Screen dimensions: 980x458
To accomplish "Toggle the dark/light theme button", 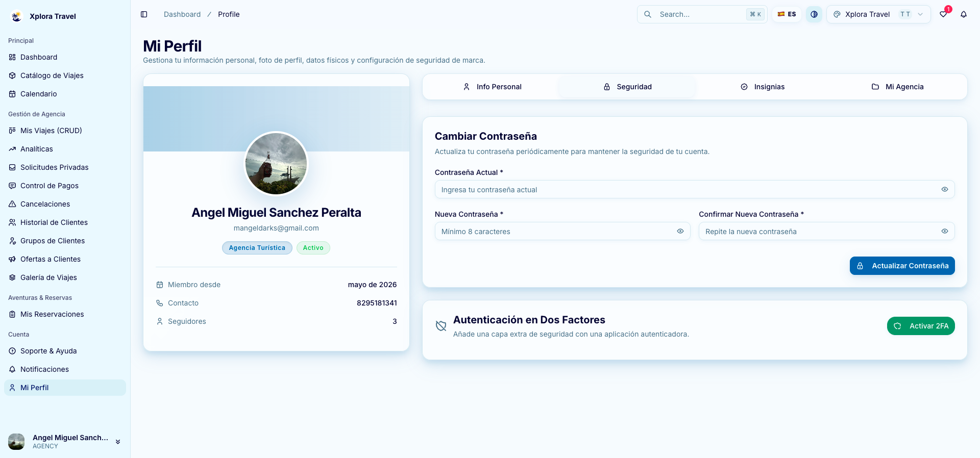I will click(814, 14).
